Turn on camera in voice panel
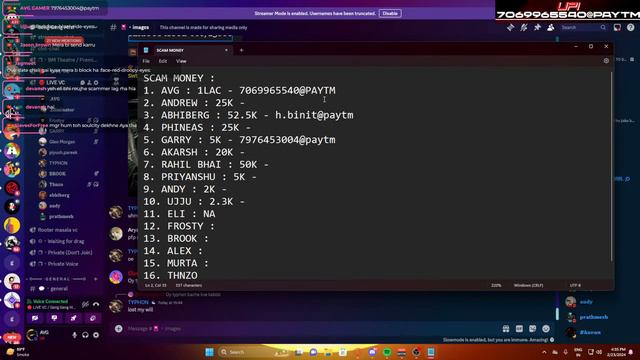 click(x=35, y=318)
